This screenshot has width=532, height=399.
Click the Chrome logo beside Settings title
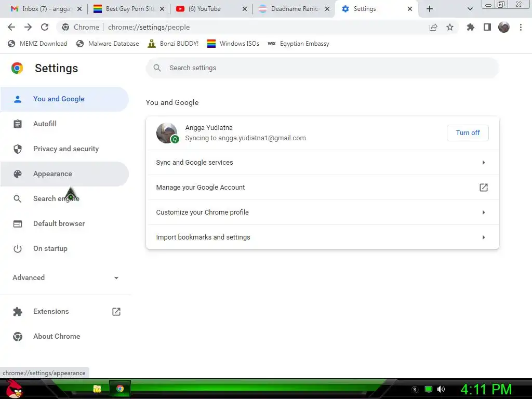click(x=17, y=68)
